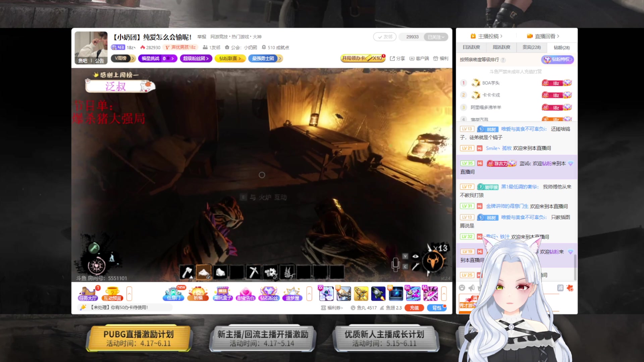The width and height of the screenshot is (644, 362).
Task: Open the 福星挑战 pill
Action: 157,58
